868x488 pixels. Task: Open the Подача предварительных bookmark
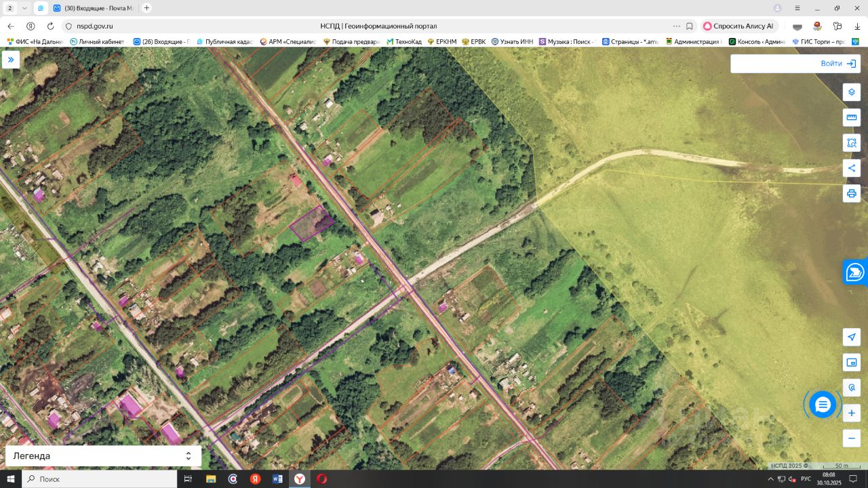pyautogui.click(x=351, y=41)
